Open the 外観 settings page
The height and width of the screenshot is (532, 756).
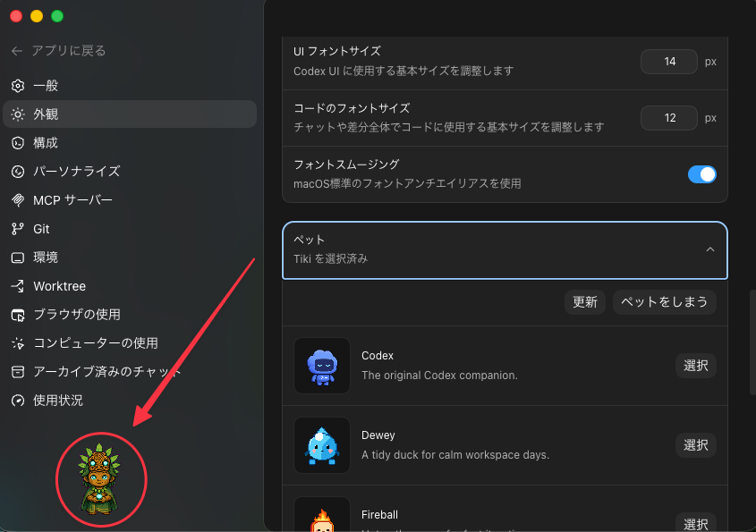pos(130,114)
